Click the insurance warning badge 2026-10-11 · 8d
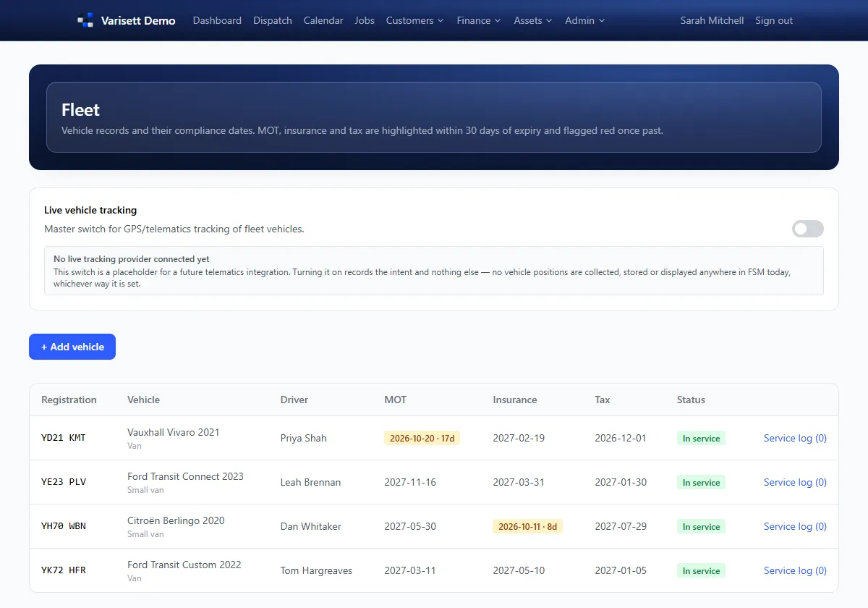Image resolution: width=868 pixels, height=608 pixels. [528, 526]
